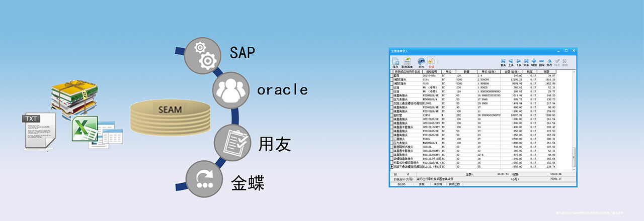Click the 税额 column header
Viewport: 644px width, 221px height.
pyautogui.click(x=546, y=72)
